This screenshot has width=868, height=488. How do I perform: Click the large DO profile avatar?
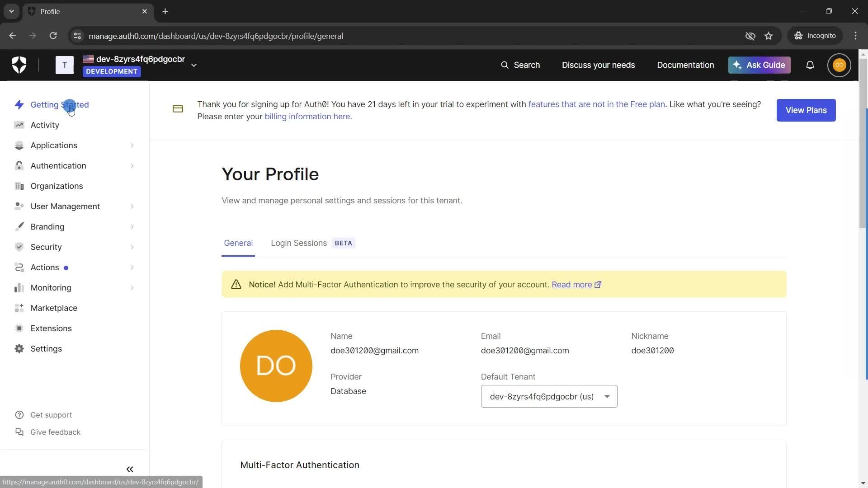click(x=276, y=366)
